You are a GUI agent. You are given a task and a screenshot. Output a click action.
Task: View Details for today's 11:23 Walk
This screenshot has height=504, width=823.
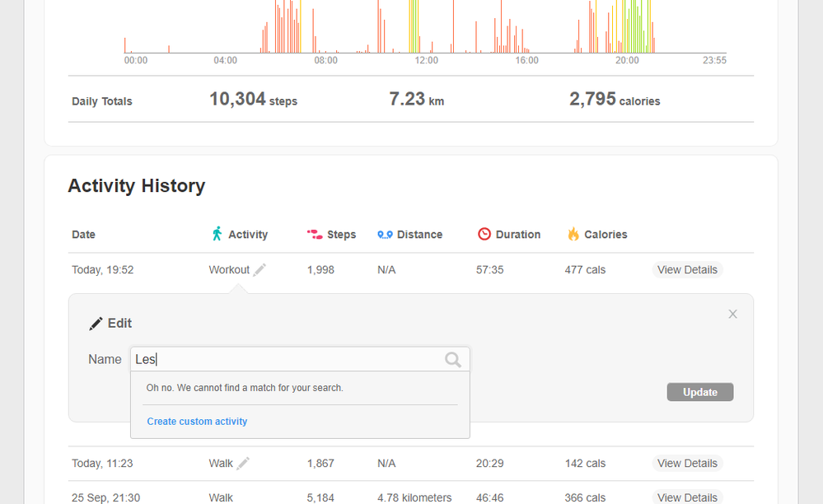tap(687, 464)
